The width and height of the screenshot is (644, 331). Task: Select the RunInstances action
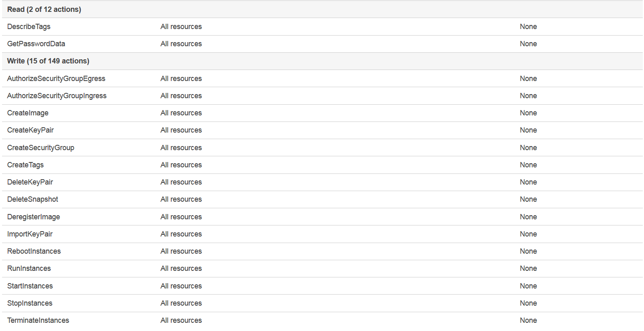[x=29, y=268]
